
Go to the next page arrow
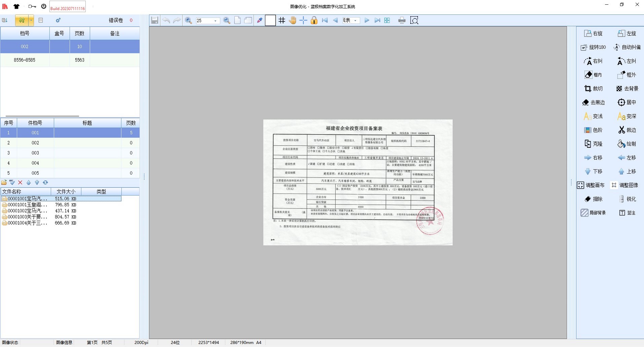point(367,20)
